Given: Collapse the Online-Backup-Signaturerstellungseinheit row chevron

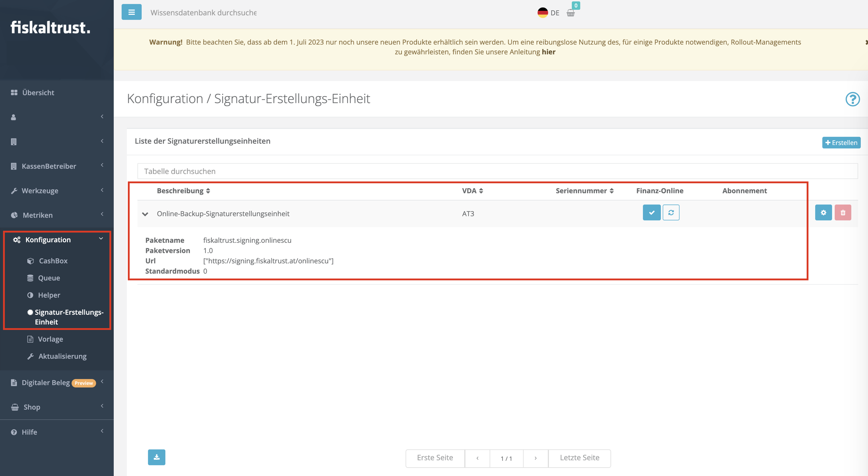Looking at the screenshot, I should pyautogui.click(x=145, y=214).
